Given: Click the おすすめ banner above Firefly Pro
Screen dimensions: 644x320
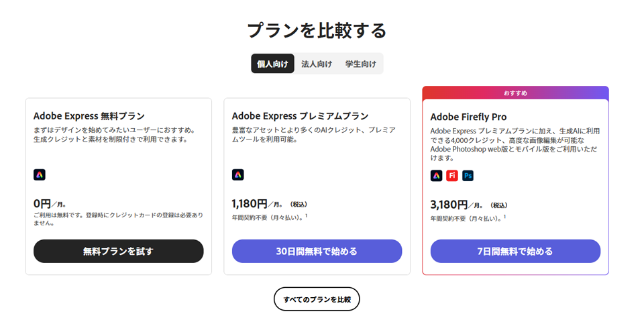Looking at the screenshot, I should pyautogui.click(x=515, y=93).
